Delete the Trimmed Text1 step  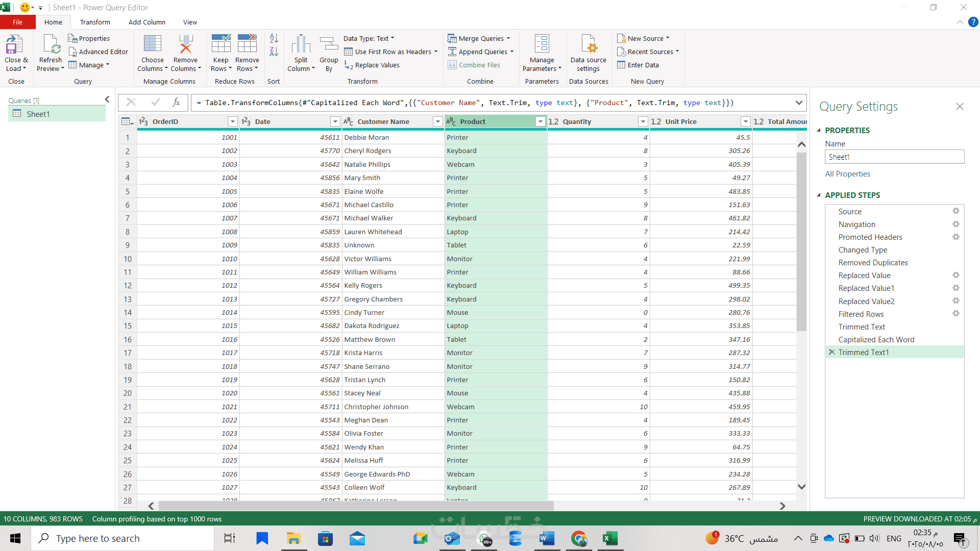[x=831, y=352]
